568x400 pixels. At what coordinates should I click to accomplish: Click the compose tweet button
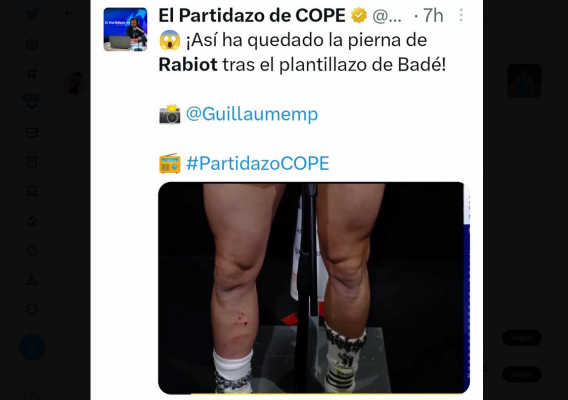[32, 347]
